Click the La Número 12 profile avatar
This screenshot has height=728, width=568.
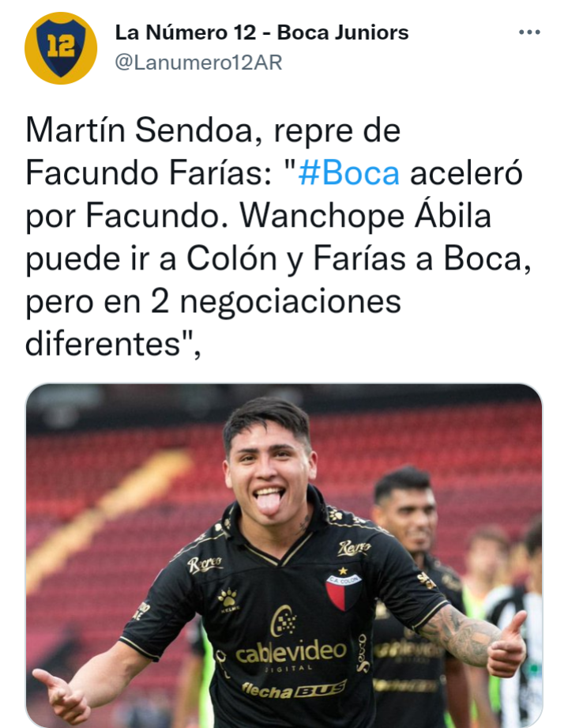pos(61,48)
